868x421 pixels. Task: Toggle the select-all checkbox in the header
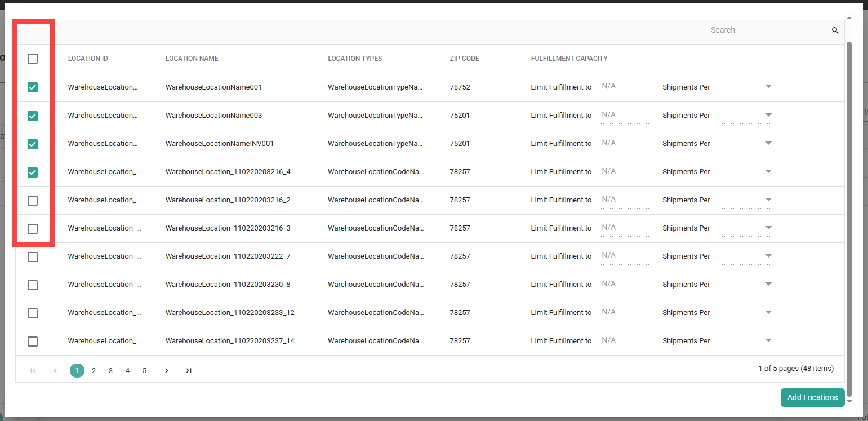pos(32,59)
